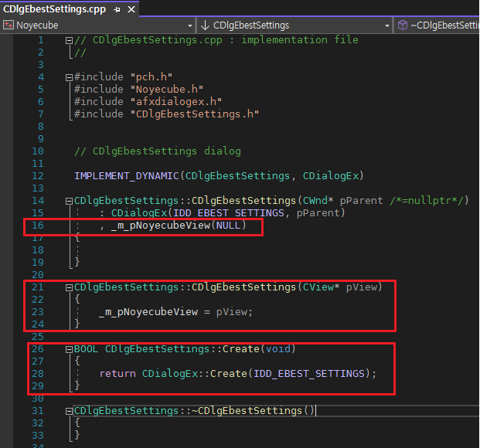
Task: Click the breakpoint margin beside line 28
Action: pos(6,374)
